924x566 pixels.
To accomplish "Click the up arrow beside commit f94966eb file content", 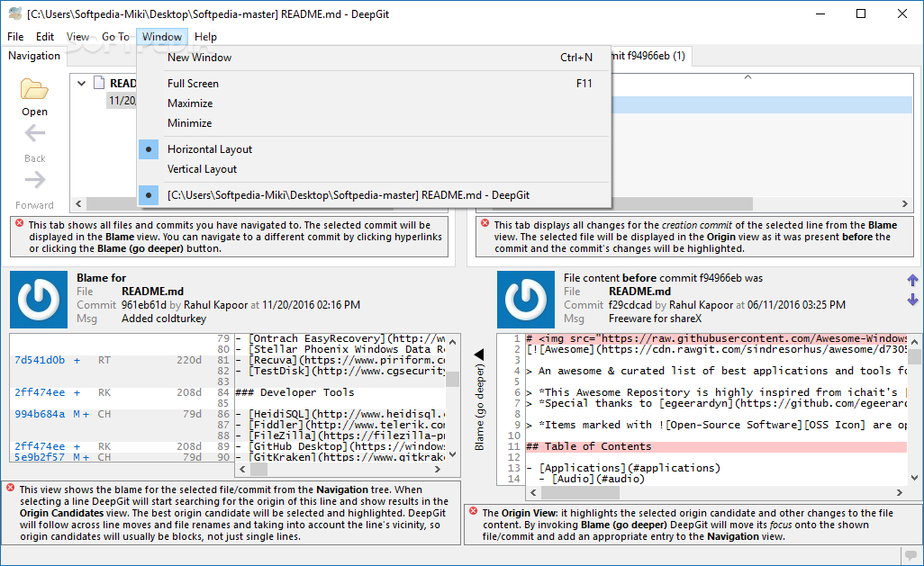I will (912, 281).
